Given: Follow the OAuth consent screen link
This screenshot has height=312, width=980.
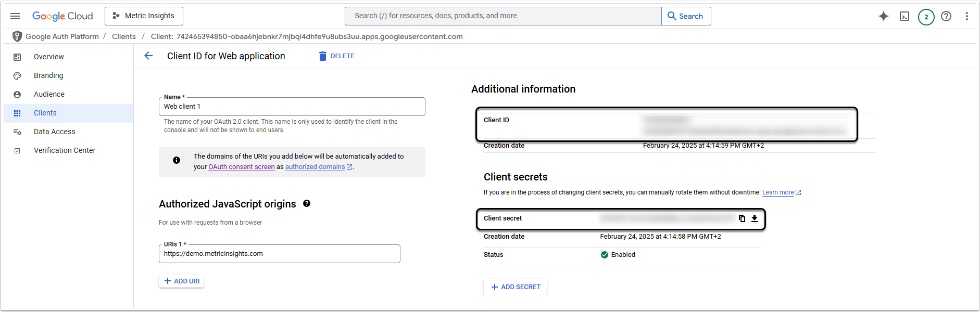Looking at the screenshot, I should 241,167.
